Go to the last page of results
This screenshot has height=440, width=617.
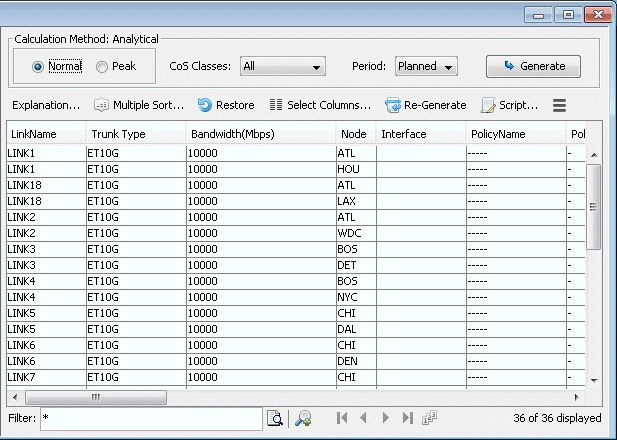coord(407,418)
